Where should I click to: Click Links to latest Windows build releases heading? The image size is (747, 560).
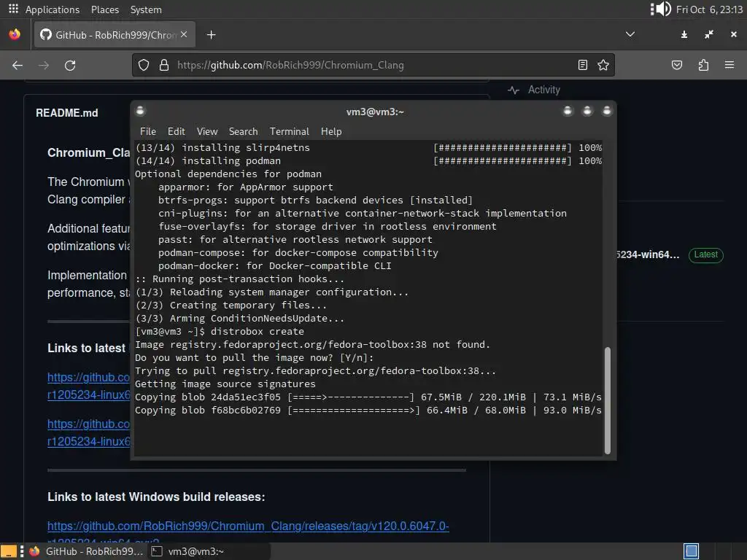pos(156,497)
